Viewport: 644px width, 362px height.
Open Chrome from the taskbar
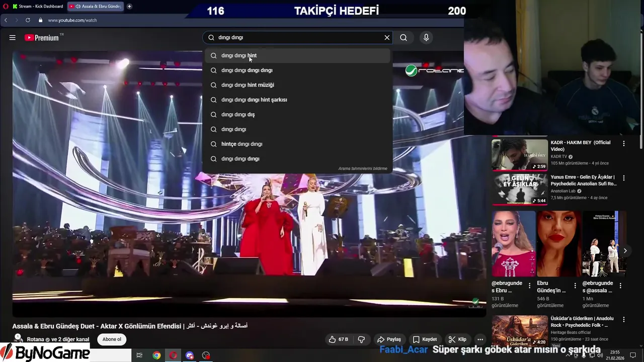click(x=156, y=355)
